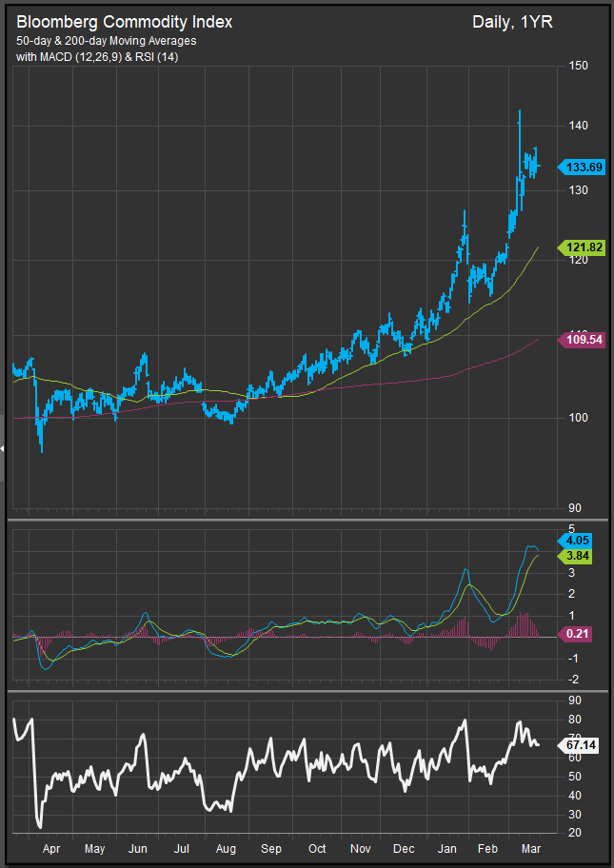
Task: Select the Mar label on the time axis
Action: click(x=535, y=848)
